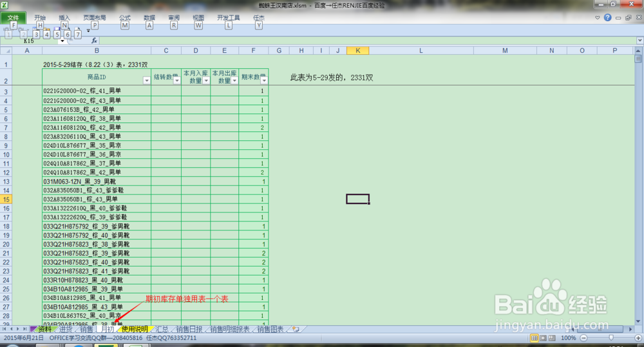Open the 销售图表 sheet tab
The height and width of the screenshot is (347, 644).
(270, 330)
